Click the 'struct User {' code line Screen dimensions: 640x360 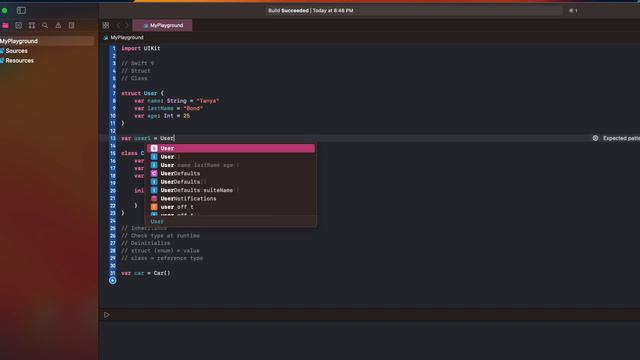point(142,93)
